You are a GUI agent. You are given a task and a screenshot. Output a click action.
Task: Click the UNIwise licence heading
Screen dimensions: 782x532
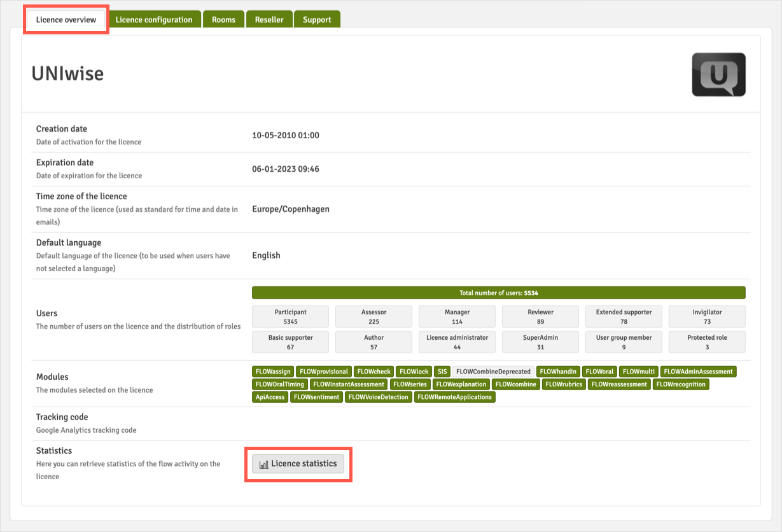point(67,74)
